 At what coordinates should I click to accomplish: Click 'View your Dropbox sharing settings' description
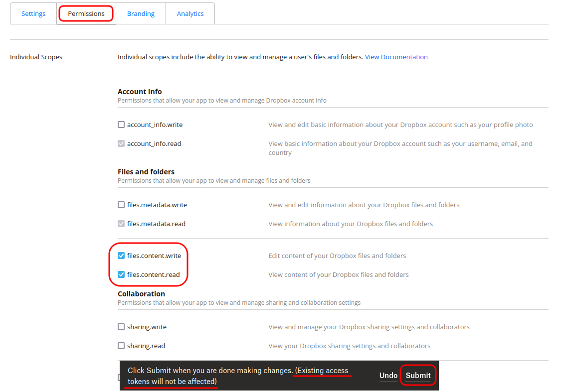350,346
